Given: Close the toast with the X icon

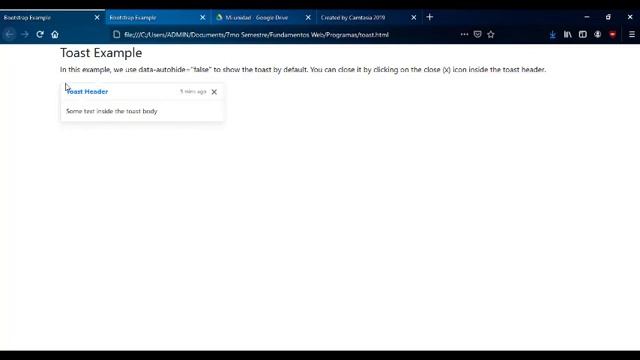Looking at the screenshot, I should point(214,92).
